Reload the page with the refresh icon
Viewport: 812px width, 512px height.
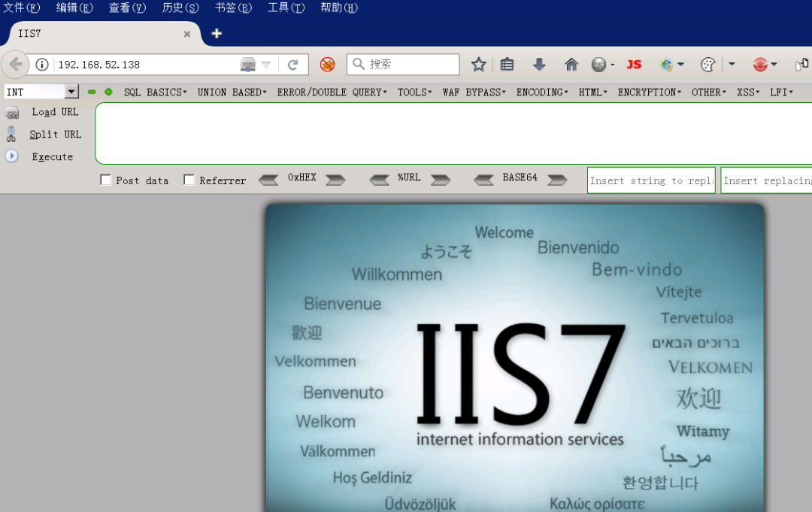click(x=293, y=65)
